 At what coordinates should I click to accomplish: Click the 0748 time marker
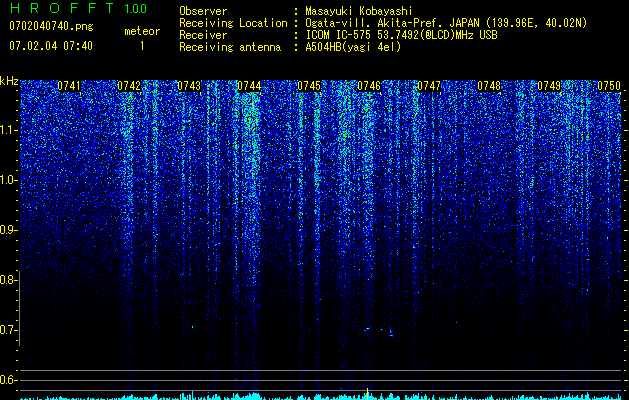(489, 86)
